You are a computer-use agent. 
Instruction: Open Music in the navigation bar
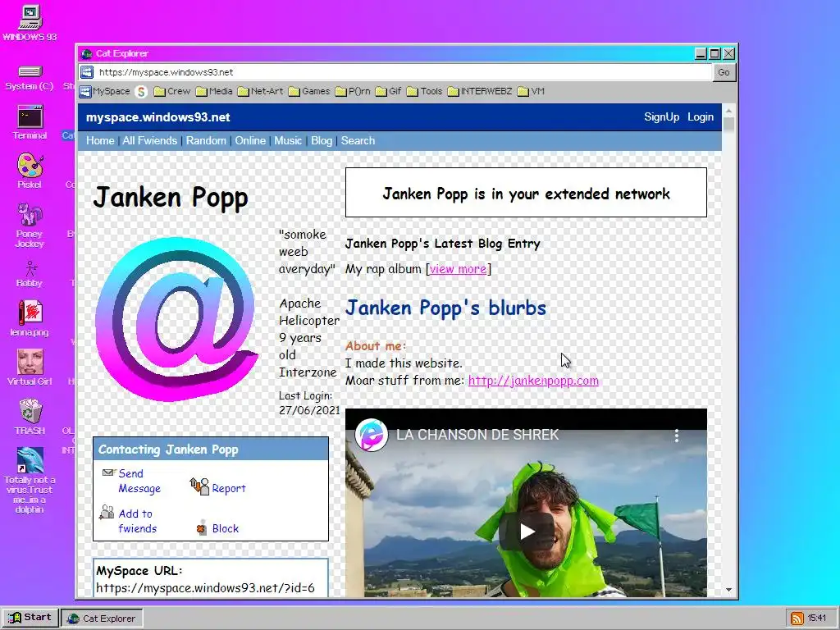point(288,140)
